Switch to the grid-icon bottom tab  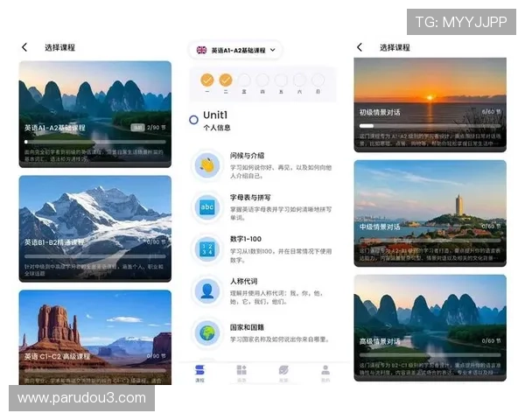[241, 373]
